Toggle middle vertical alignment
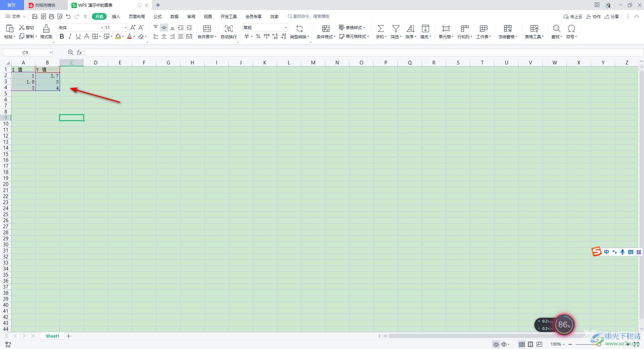The height and width of the screenshot is (349, 644). pyautogui.click(x=164, y=28)
